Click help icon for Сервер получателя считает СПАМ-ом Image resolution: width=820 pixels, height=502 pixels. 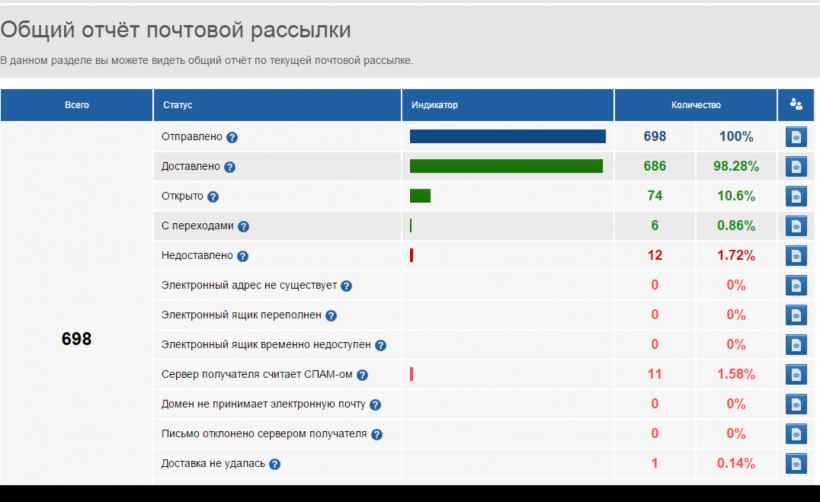362,375
